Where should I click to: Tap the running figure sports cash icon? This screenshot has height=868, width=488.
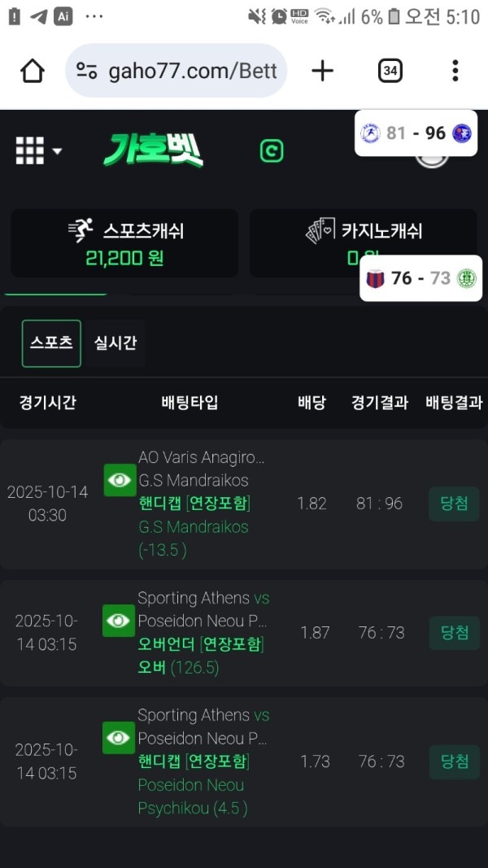coord(81,231)
